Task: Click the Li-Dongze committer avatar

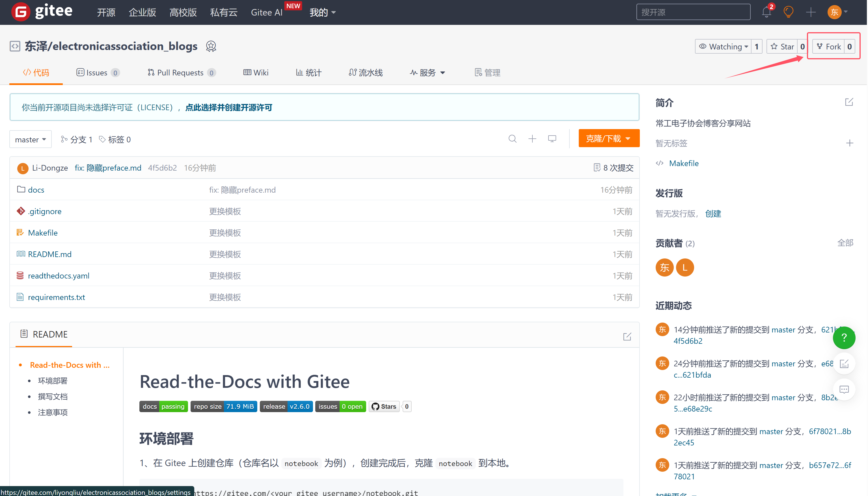Action: coord(23,168)
